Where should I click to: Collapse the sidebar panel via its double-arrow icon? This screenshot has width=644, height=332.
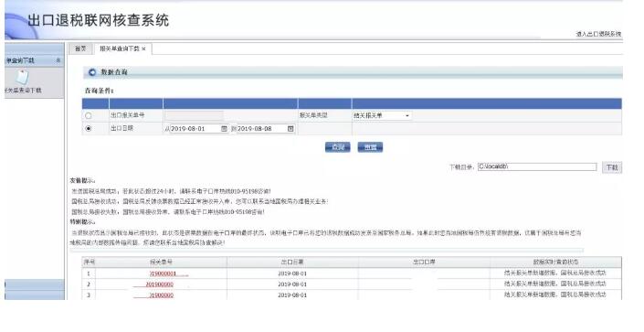58,60
